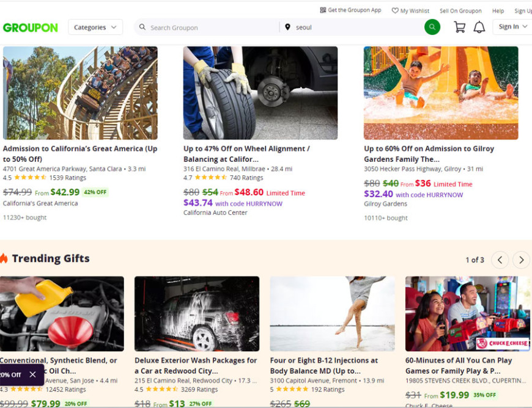Click the green search button
This screenshot has height=408, width=532.
pyautogui.click(x=432, y=27)
